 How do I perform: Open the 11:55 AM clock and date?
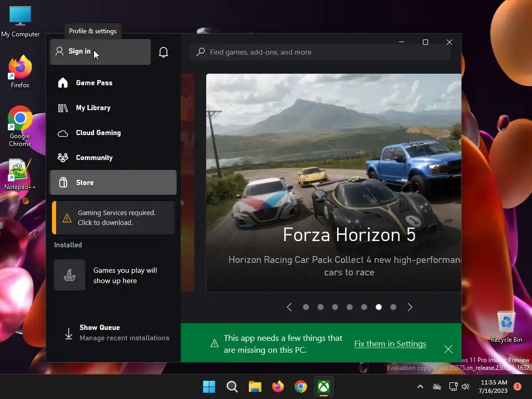[x=494, y=387]
